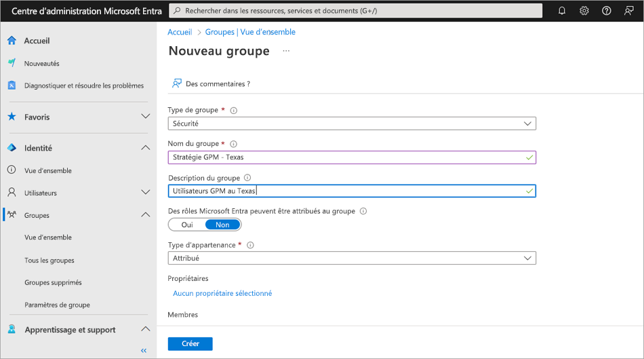Click the Groupes people icon
644x359 pixels.
coord(12,214)
